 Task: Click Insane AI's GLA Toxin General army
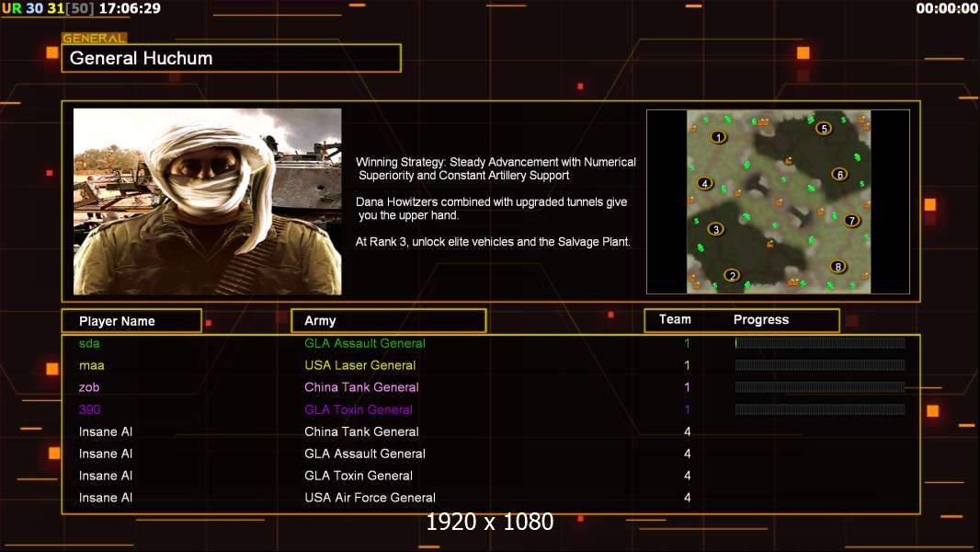[x=359, y=476]
